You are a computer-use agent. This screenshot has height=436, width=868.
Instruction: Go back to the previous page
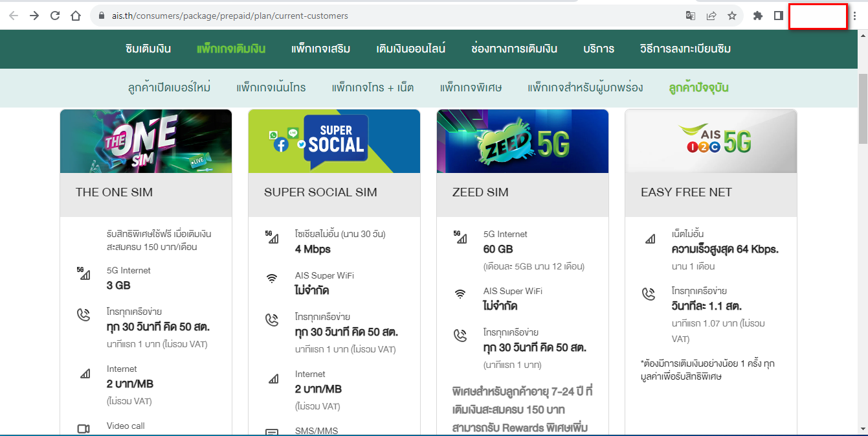[14, 16]
